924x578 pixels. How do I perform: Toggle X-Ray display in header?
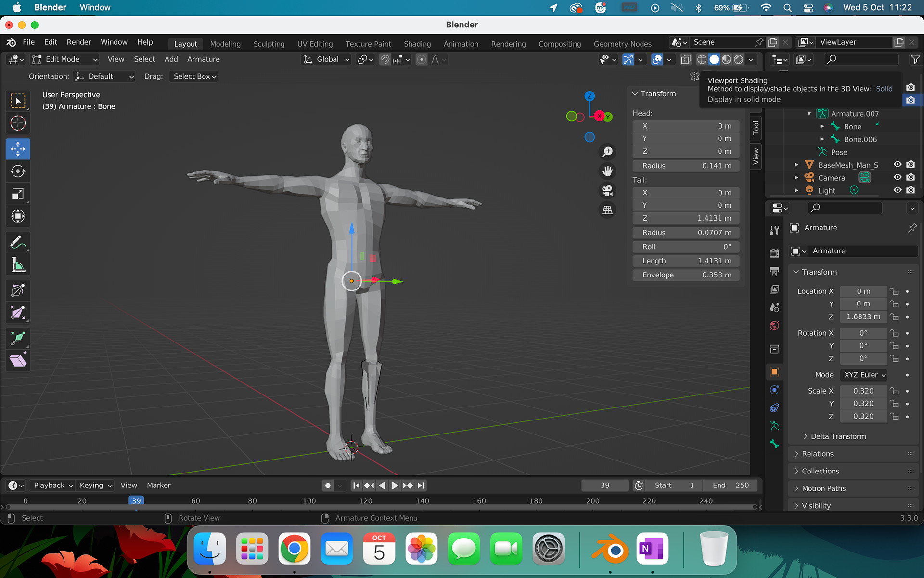(686, 59)
